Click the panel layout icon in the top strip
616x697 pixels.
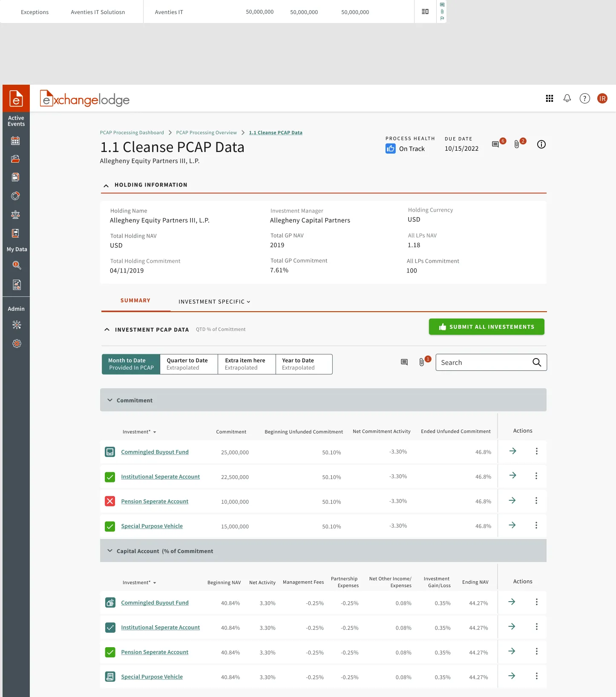tap(425, 11)
